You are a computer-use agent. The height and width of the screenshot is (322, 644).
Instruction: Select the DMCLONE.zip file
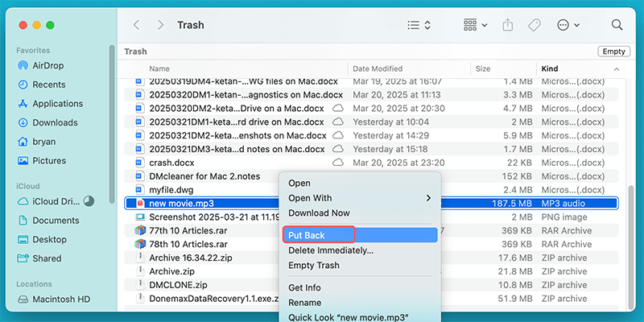[178, 285]
